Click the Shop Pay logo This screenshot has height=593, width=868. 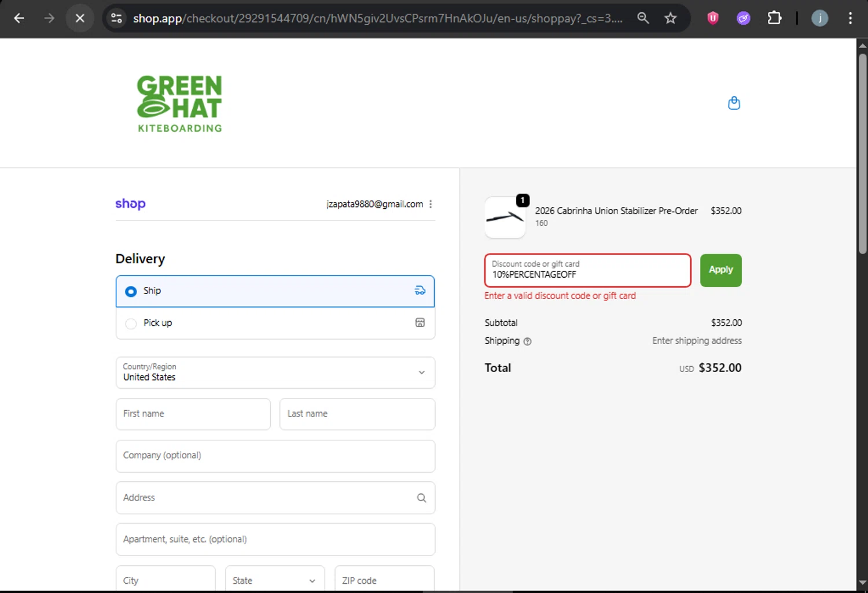(x=130, y=204)
